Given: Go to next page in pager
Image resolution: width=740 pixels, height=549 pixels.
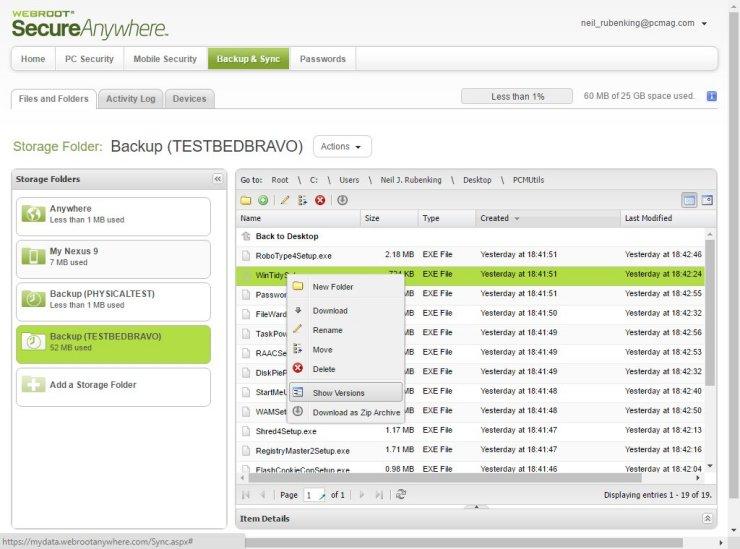Looking at the screenshot, I should click(362, 495).
